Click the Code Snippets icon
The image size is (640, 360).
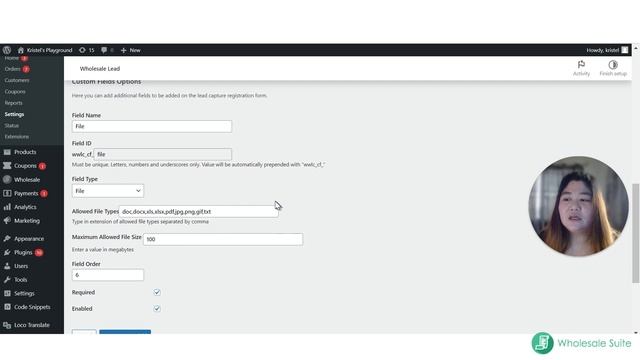coord(7,307)
